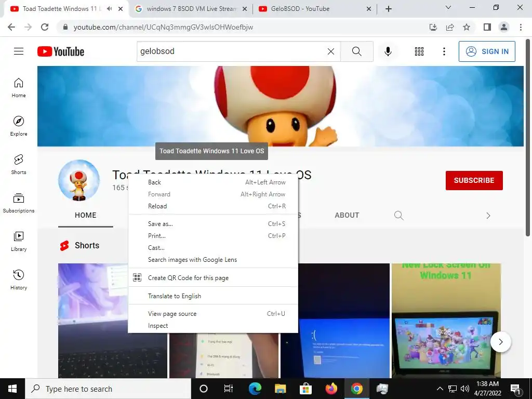Open the notification center icon
This screenshot has height=399, width=532.
point(516,389)
